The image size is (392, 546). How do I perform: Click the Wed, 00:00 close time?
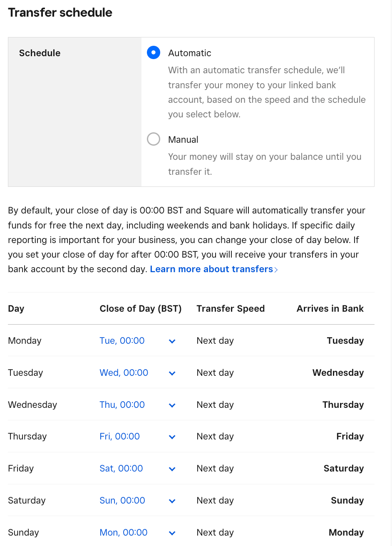124,373
